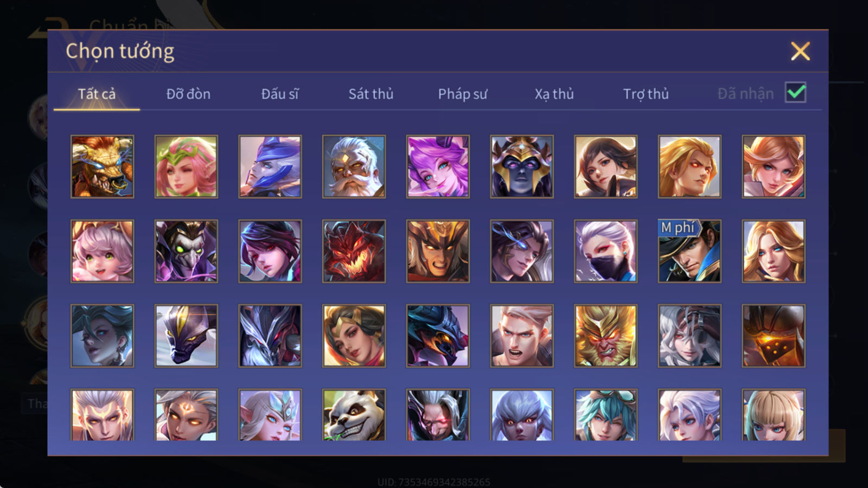Select the bull-headed hero portrait
Screen dimensions: 868x488
(x=102, y=166)
